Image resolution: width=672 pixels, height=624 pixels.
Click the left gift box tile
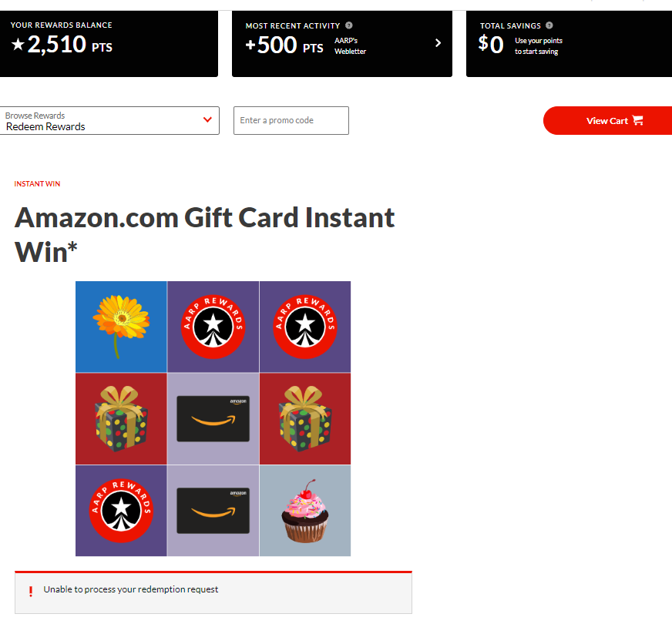[x=121, y=418]
